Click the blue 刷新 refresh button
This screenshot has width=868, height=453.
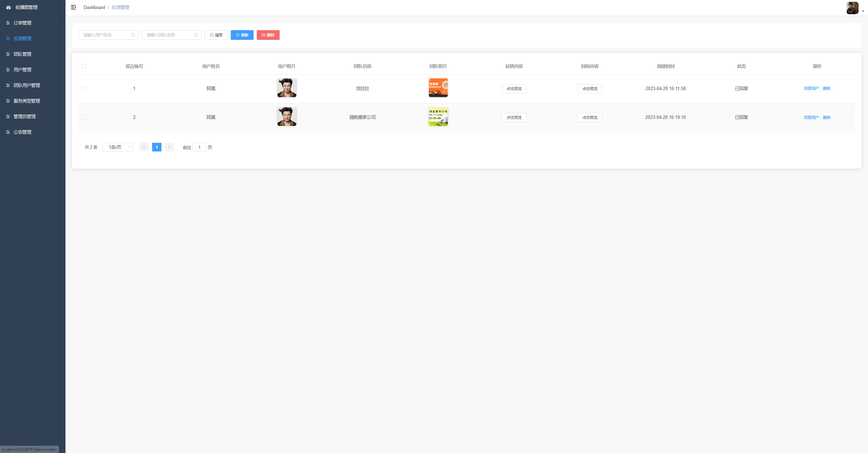242,35
